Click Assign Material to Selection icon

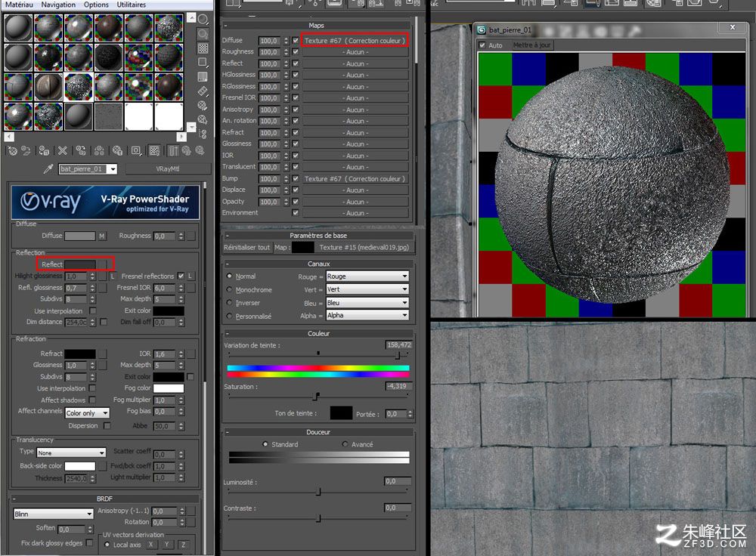[x=44, y=151]
